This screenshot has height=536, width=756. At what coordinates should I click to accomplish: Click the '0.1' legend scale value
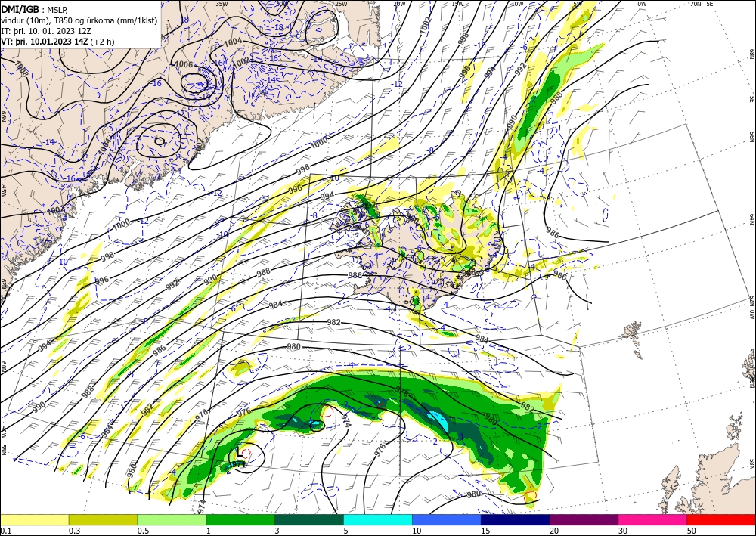pyautogui.click(x=5, y=531)
